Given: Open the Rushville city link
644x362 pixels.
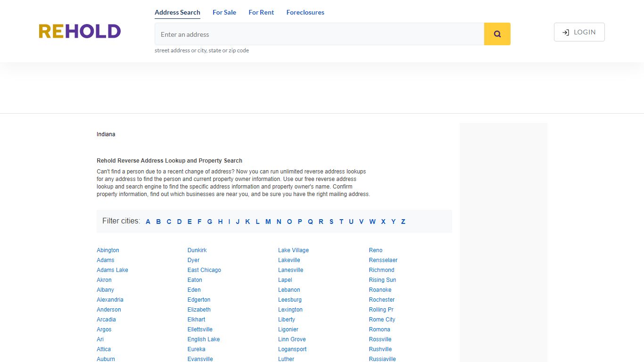Looking at the screenshot, I should coord(380,349).
